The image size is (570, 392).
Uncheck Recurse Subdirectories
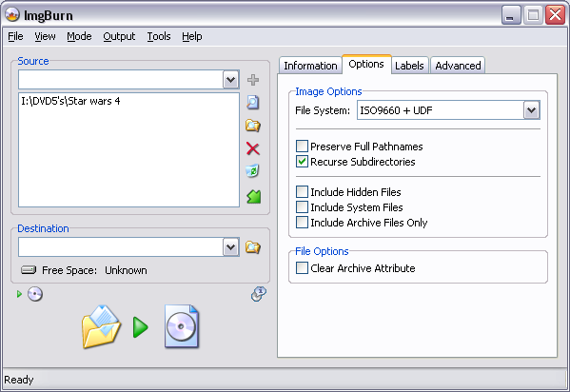point(302,162)
